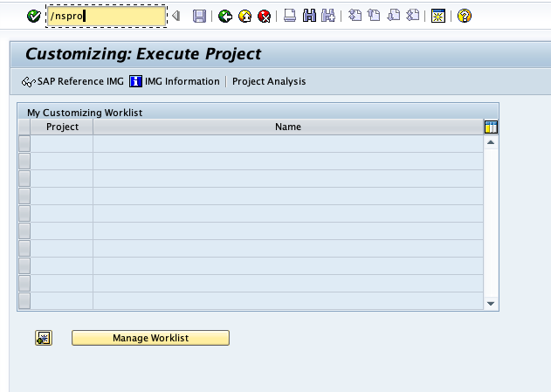Select the seventh worklist row
Image resolution: width=551 pixels, height=392 pixels.
coord(24,249)
